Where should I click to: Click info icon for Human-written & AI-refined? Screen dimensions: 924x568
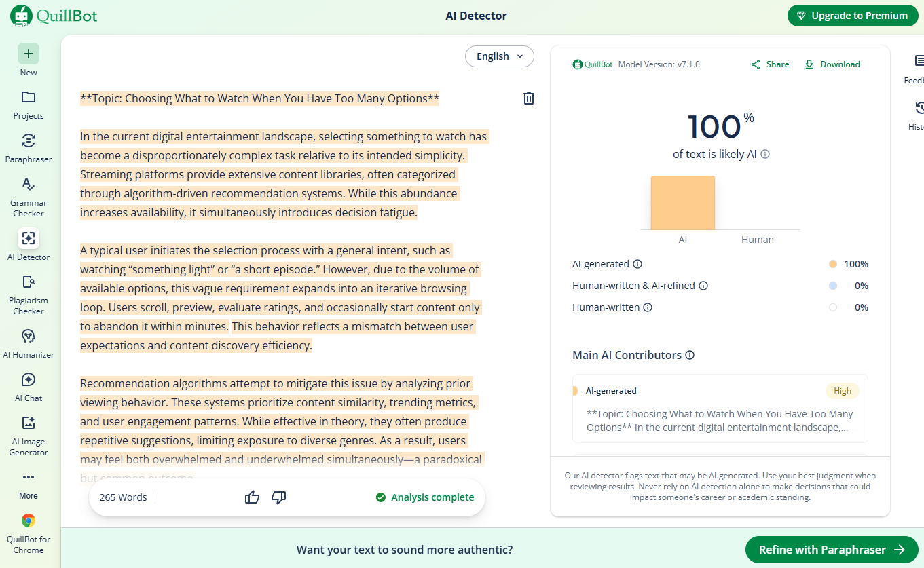click(703, 286)
